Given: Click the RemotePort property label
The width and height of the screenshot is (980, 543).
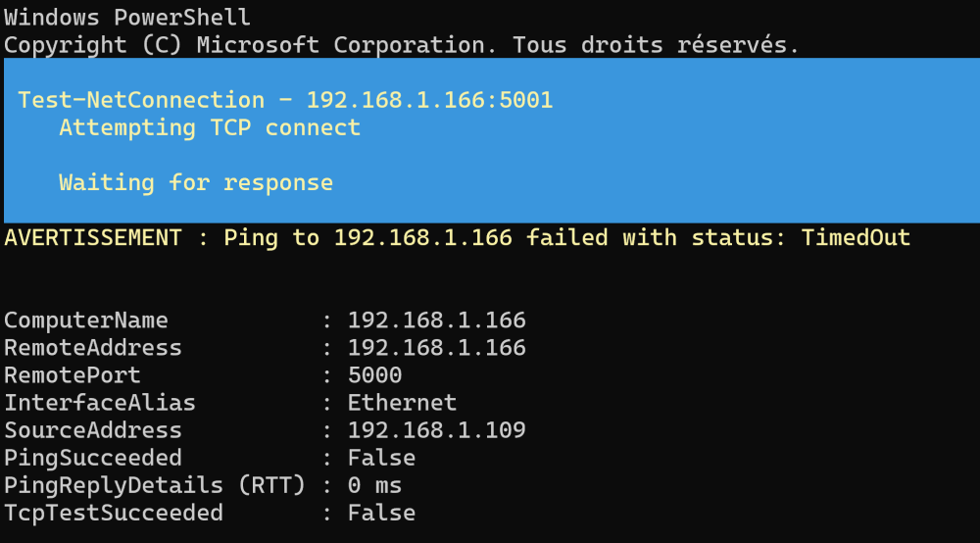Looking at the screenshot, I should pyautogui.click(x=73, y=375).
